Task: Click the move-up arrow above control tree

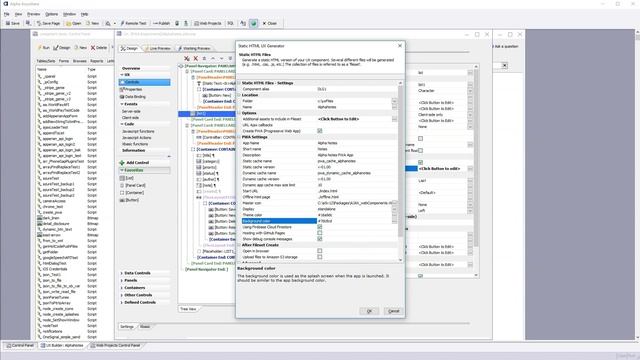Action: [x=213, y=59]
